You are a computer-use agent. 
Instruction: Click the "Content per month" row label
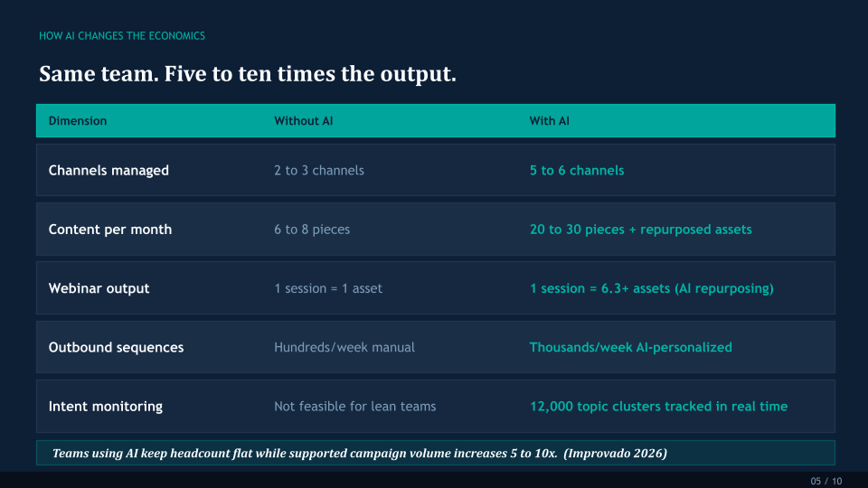tap(110, 230)
